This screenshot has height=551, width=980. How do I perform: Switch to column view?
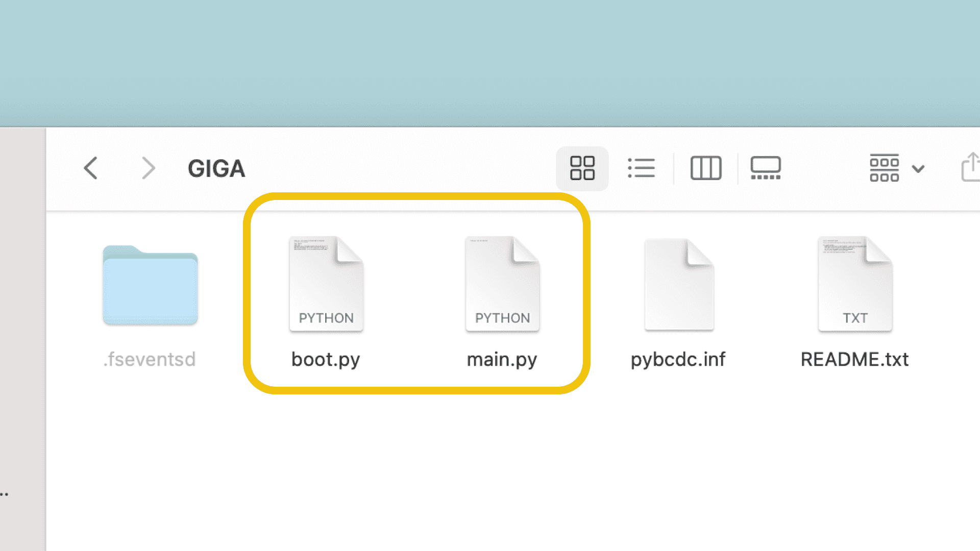pyautogui.click(x=705, y=168)
